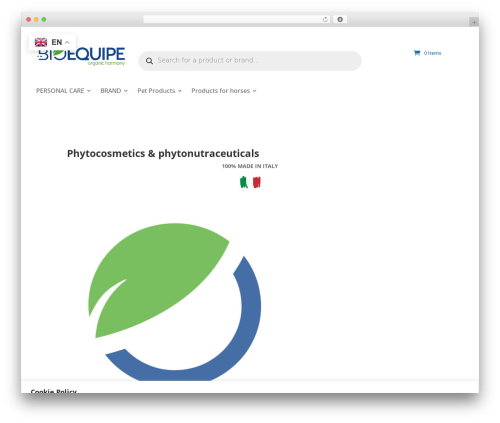Click the shopping cart icon
This screenshot has width=500, height=423.
tap(417, 53)
